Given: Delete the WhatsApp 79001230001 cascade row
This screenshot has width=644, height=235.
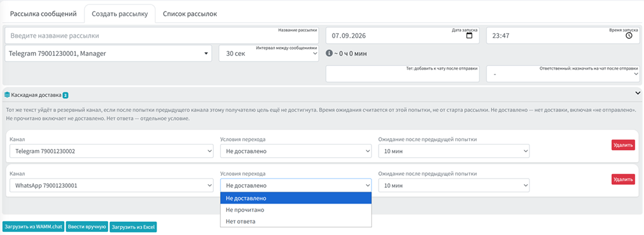Looking at the screenshot, I should [x=623, y=179].
